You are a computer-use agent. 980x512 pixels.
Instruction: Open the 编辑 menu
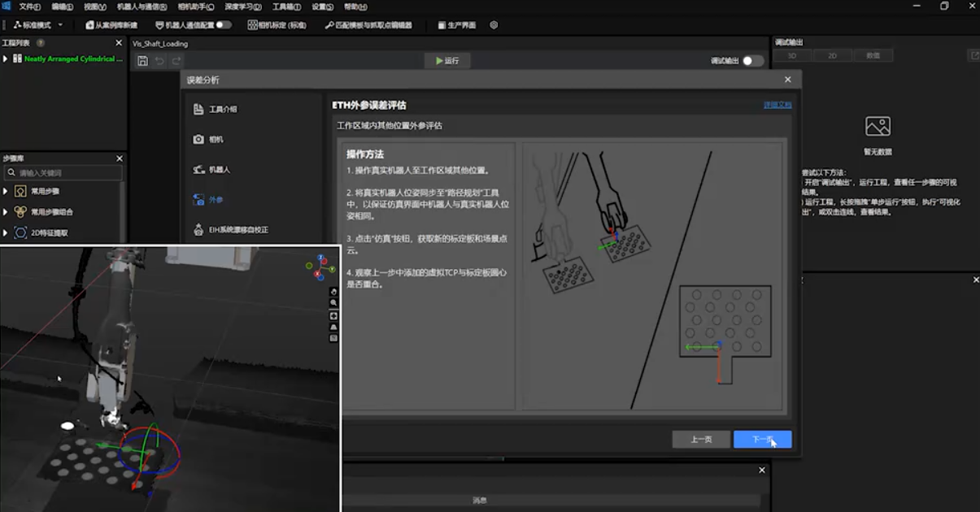62,7
